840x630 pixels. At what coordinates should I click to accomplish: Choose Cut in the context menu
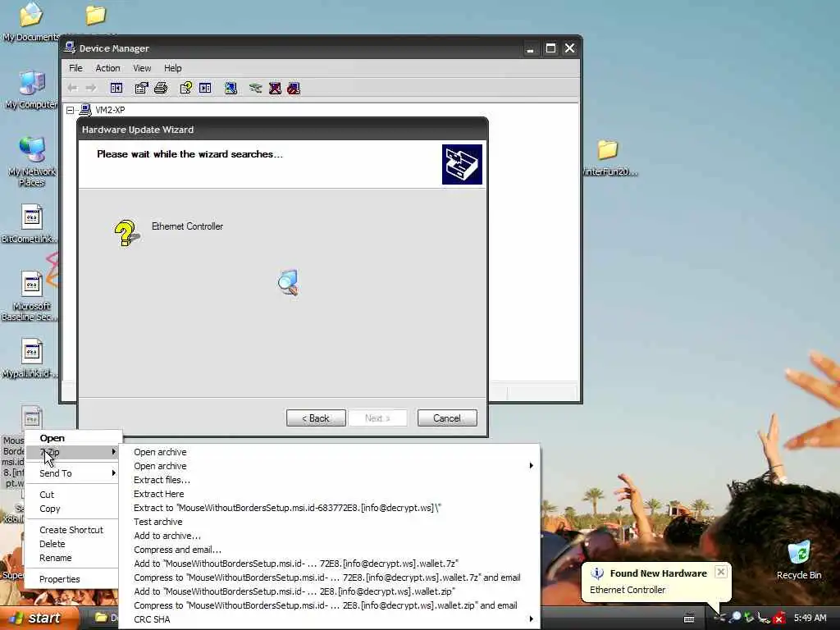(72, 495)
